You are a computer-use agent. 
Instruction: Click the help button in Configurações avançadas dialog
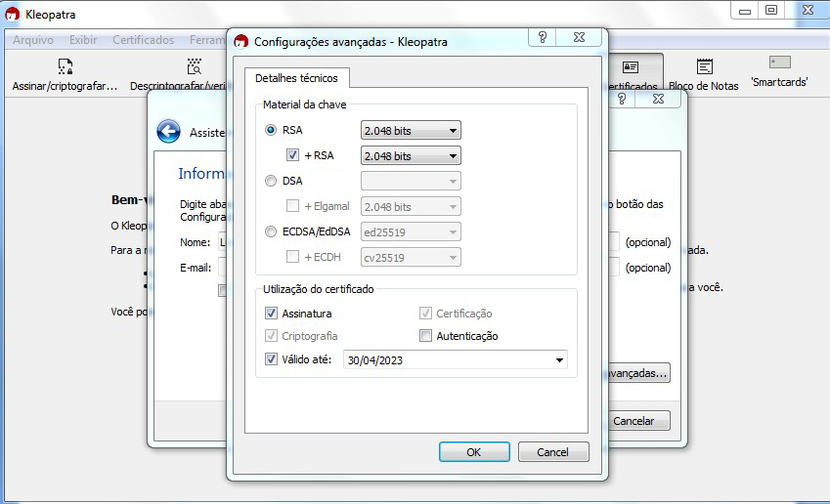pyautogui.click(x=542, y=37)
